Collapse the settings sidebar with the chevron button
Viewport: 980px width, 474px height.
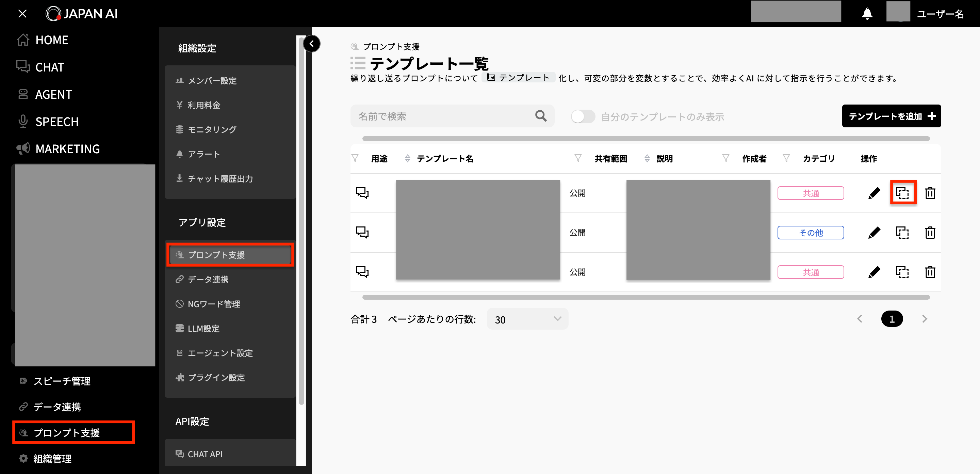[x=312, y=43]
